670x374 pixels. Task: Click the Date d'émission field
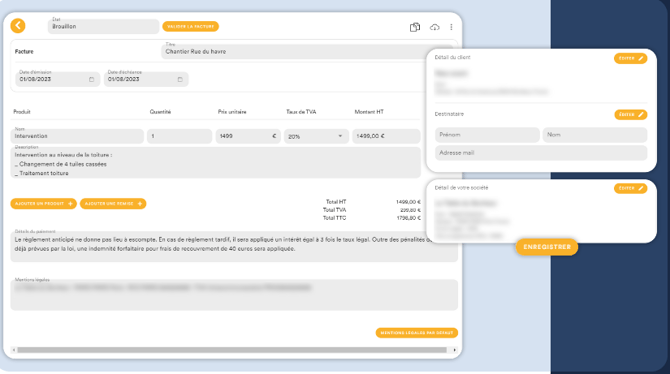pyautogui.click(x=57, y=79)
